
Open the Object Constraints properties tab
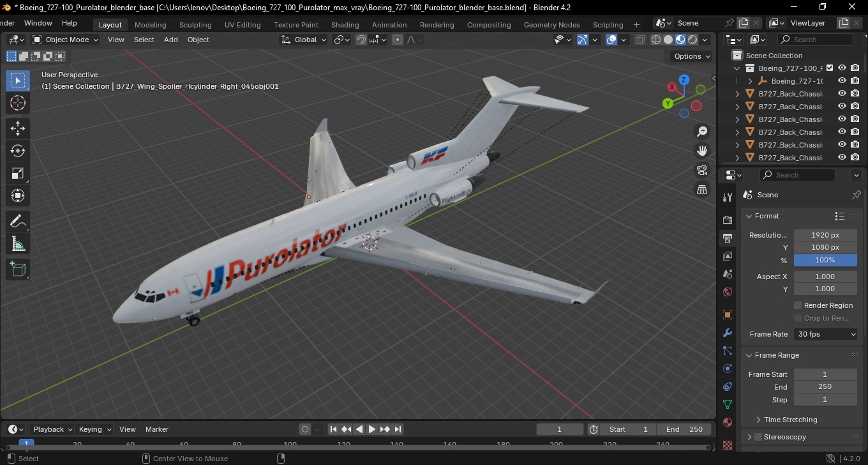coord(728,386)
